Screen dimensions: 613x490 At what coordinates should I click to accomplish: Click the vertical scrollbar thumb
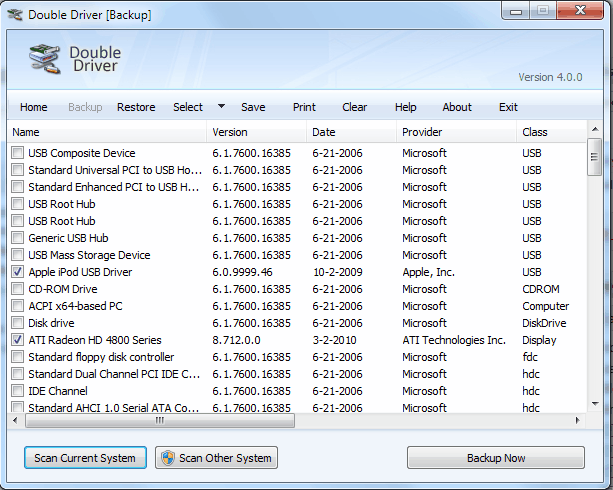click(x=595, y=157)
